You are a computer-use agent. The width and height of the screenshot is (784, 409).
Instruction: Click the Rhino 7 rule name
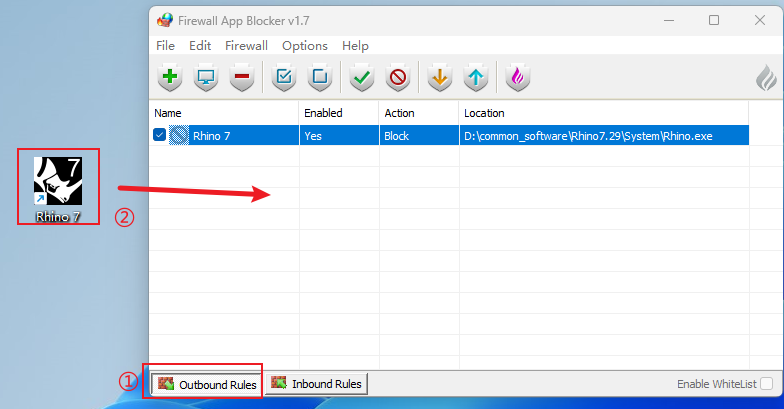(212, 136)
